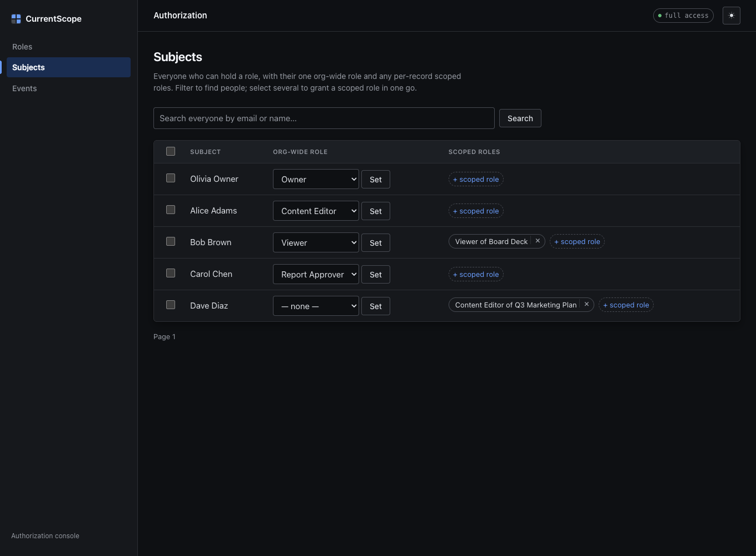
Task: Click the Authorization header title
Action: 180,16
